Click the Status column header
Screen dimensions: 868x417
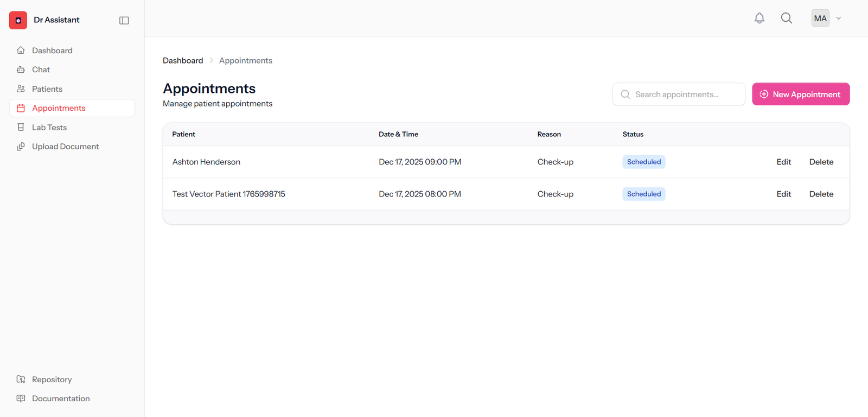(x=633, y=134)
